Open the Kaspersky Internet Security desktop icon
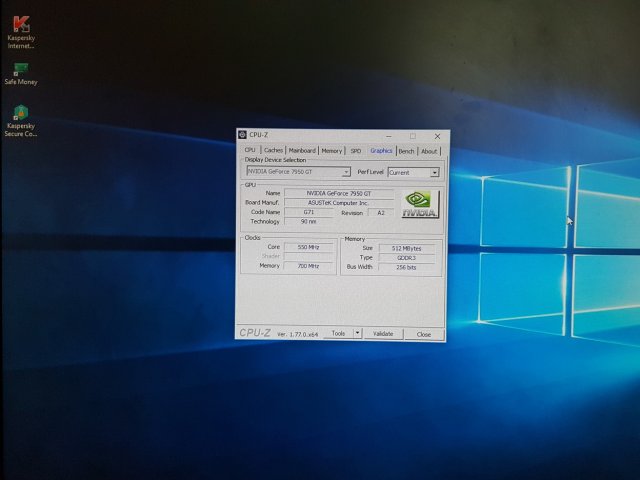Screen dimensions: 640x480 click(21, 32)
